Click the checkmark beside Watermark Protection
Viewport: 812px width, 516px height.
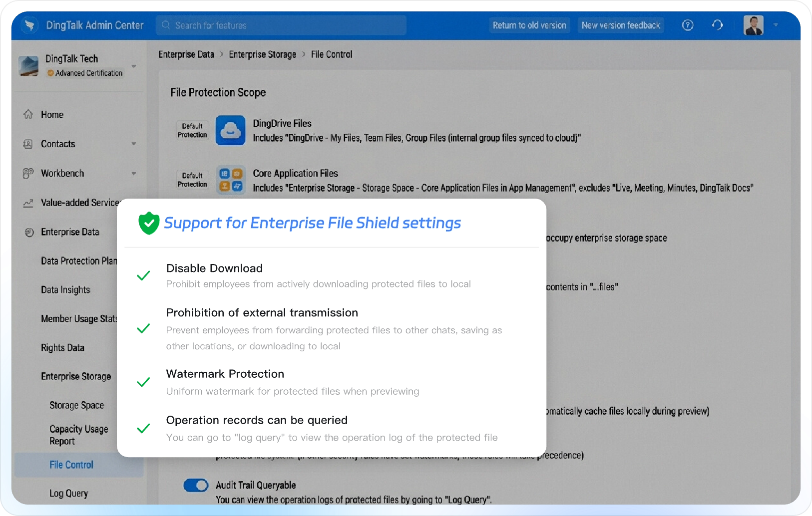coord(143,382)
